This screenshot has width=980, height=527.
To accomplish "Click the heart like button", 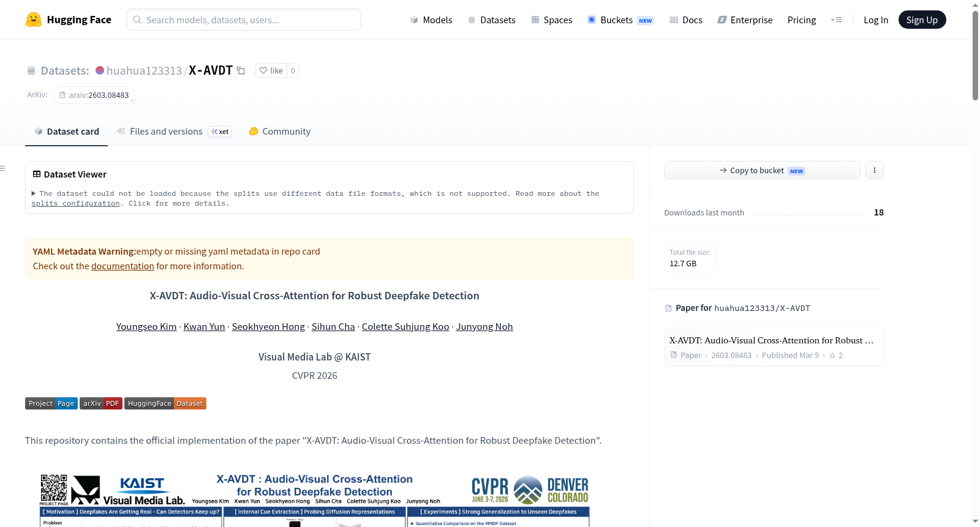I will coord(271,71).
